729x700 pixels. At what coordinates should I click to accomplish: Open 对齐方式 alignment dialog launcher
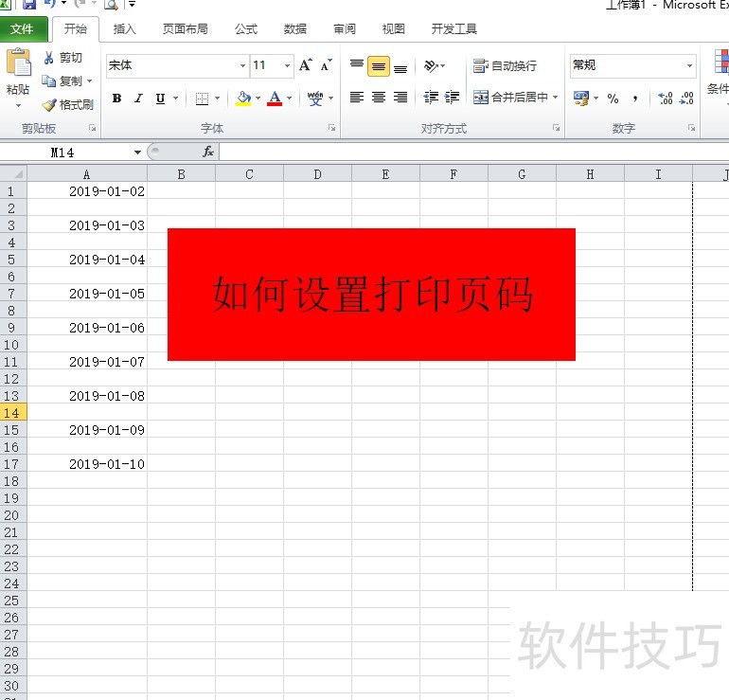pos(556,128)
